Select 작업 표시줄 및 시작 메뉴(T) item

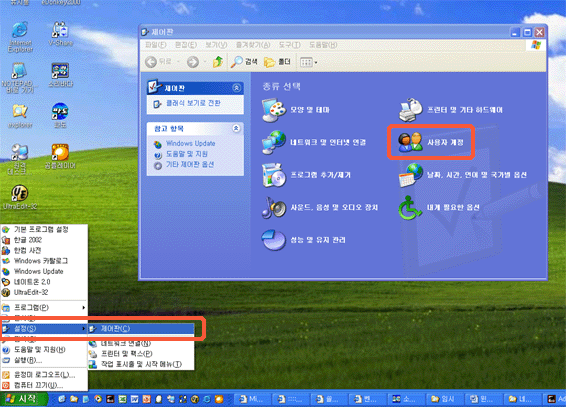[x=141, y=364]
